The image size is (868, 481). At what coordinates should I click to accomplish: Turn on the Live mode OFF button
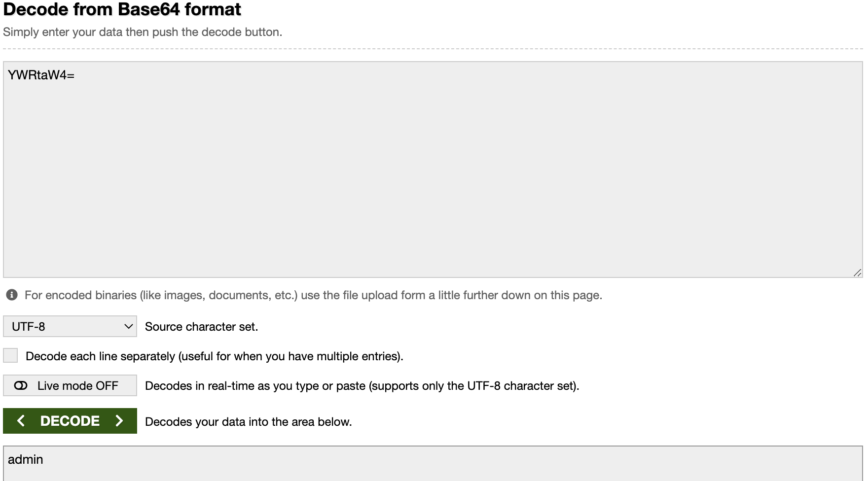70,386
